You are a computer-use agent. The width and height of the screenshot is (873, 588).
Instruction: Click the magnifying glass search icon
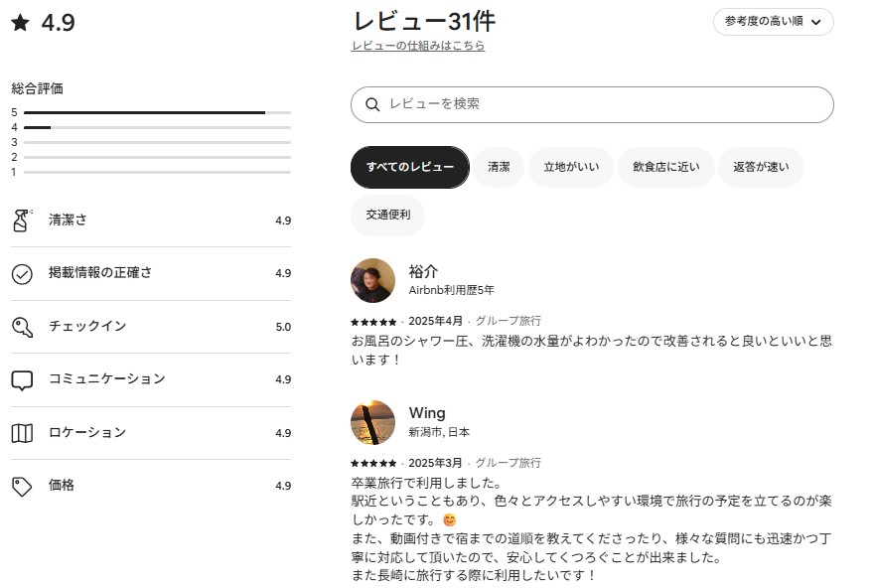click(373, 105)
